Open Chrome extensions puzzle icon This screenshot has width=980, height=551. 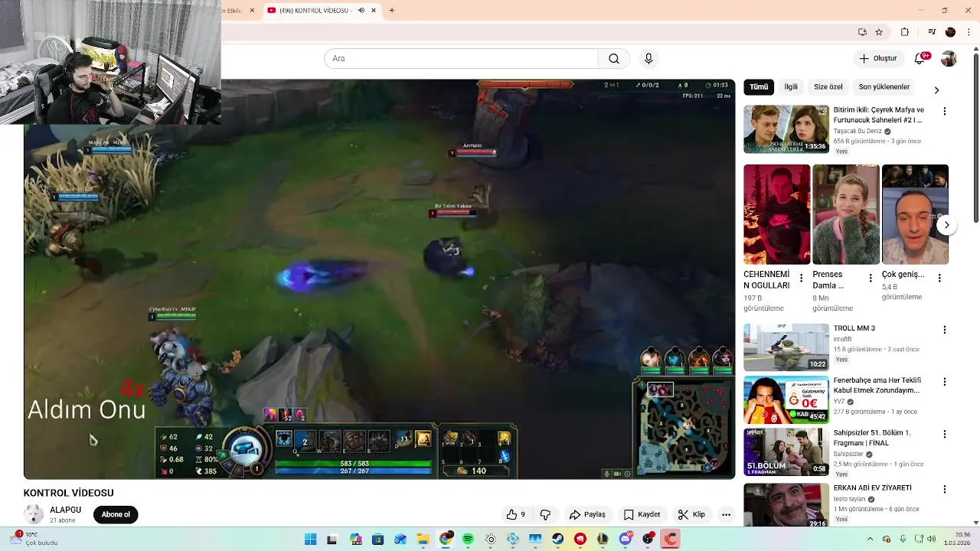(905, 32)
